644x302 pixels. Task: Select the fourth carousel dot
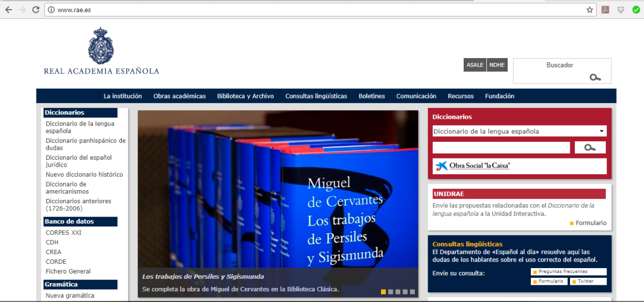click(405, 292)
